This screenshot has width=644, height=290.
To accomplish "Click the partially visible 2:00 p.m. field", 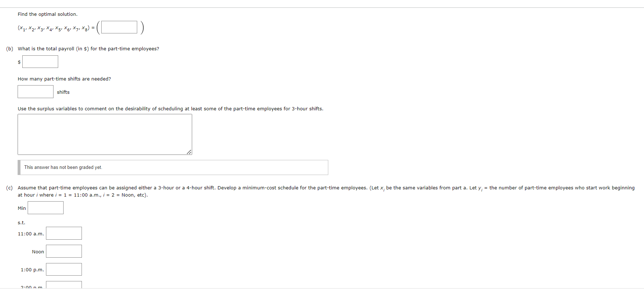I will point(64,285).
